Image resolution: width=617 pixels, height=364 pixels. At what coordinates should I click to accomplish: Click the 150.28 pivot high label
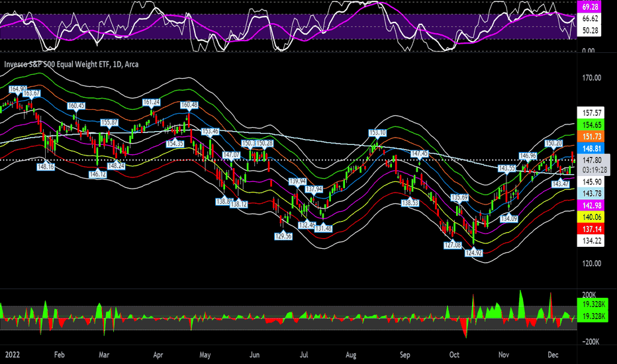264,143
